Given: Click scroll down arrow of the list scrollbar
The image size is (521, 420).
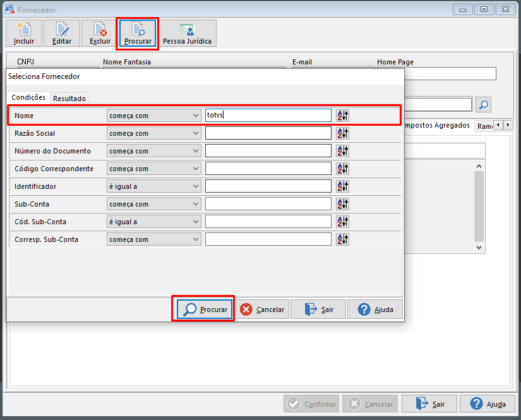Looking at the screenshot, I should point(479,247).
